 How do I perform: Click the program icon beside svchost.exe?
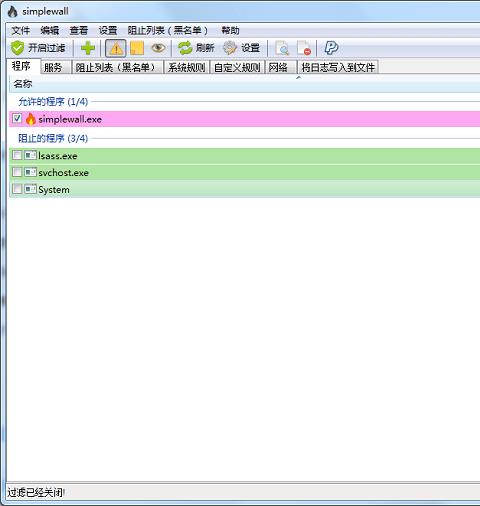[x=30, y=172]
